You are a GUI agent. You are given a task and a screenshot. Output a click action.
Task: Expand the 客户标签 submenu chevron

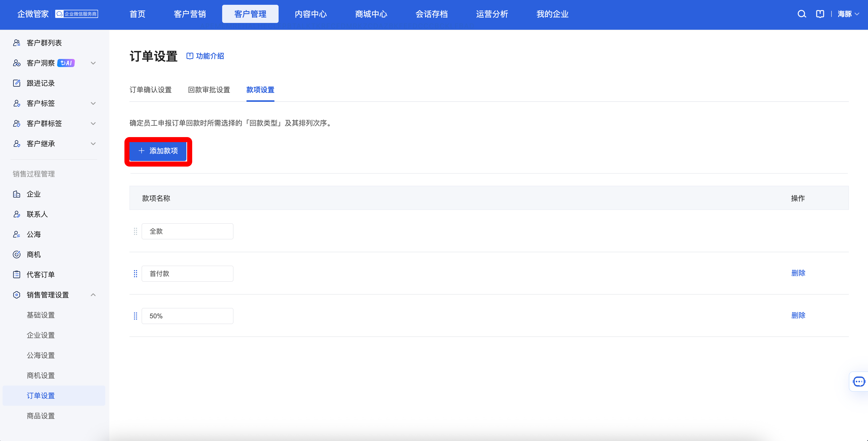(x=93, y=103)
